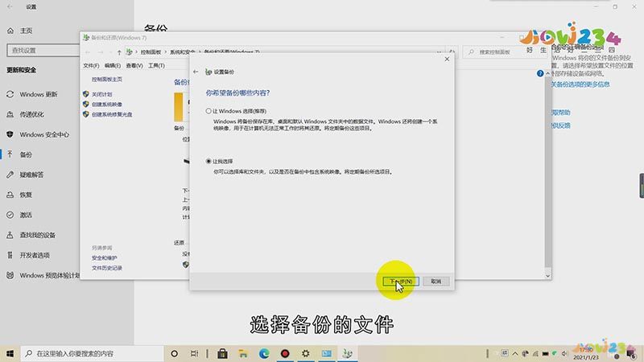The image size is (644, 362).
Task: Select 备份 in Settings sidebar
Action: (26, 154)
